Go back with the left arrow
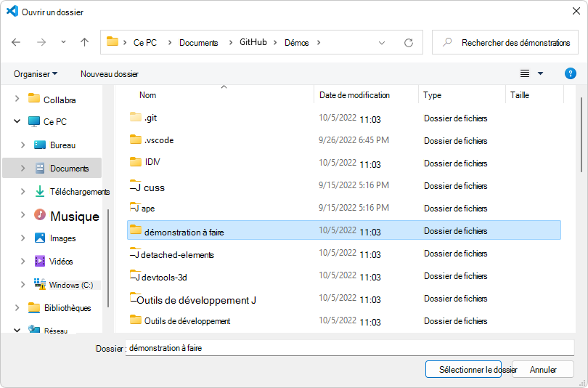 click(16, 42)
